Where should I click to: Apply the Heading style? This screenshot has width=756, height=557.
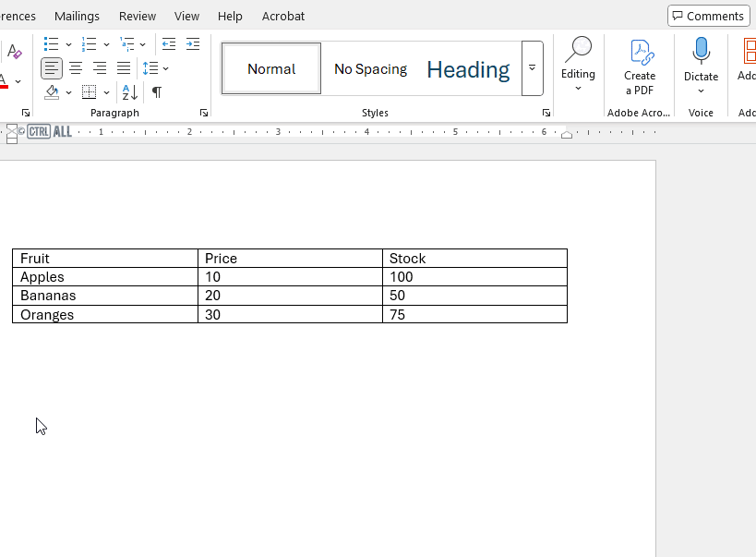[468, 68]
